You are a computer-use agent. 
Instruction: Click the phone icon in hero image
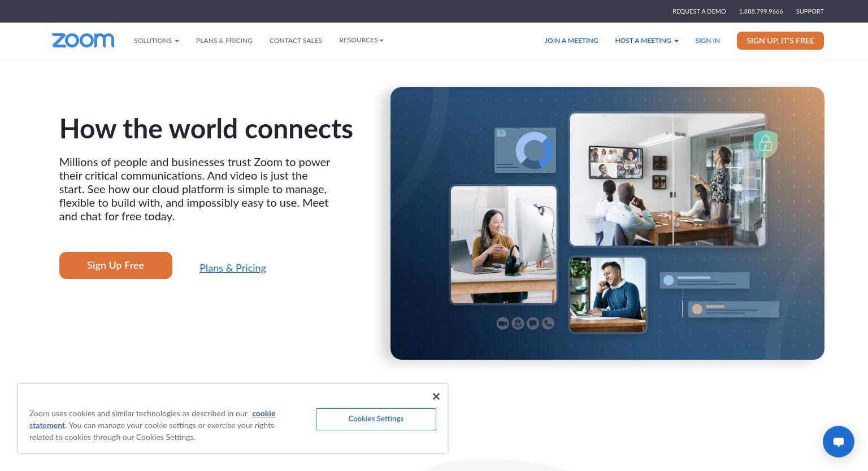548,323
